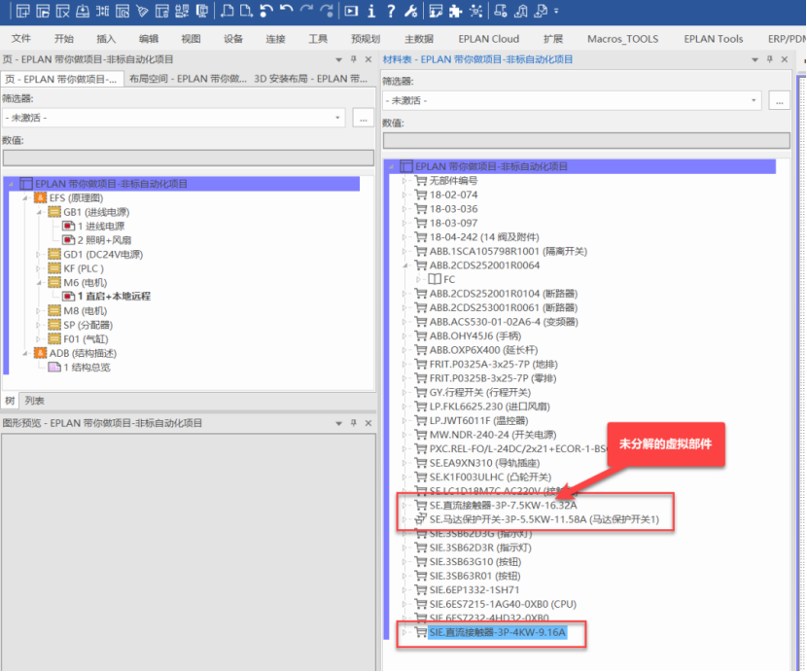The image size is (807, 672).
Task: Open the 材料表 panel options arrow
Action: (x=755, y=60)
